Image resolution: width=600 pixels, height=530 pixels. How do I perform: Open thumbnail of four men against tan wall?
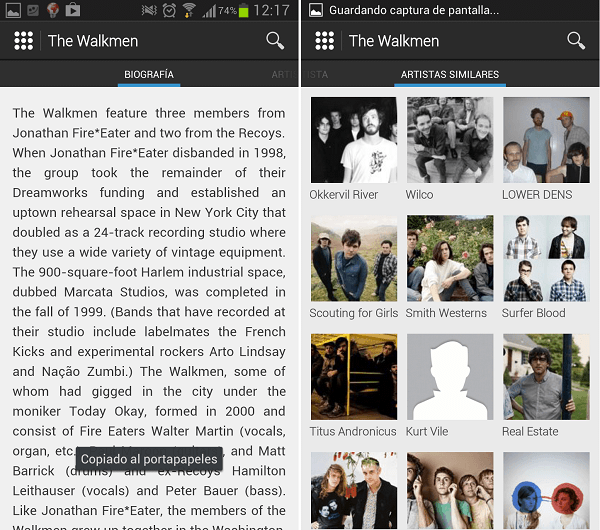tap(450, 491)
